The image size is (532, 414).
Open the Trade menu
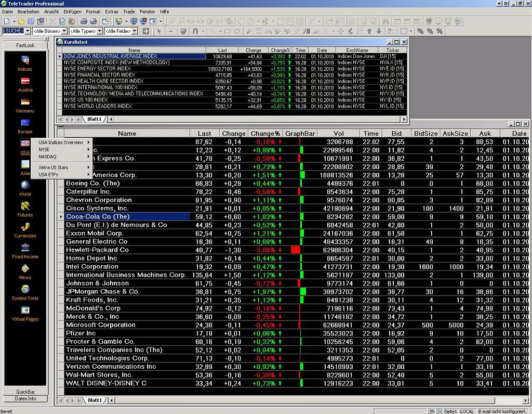tap(129, 11)
